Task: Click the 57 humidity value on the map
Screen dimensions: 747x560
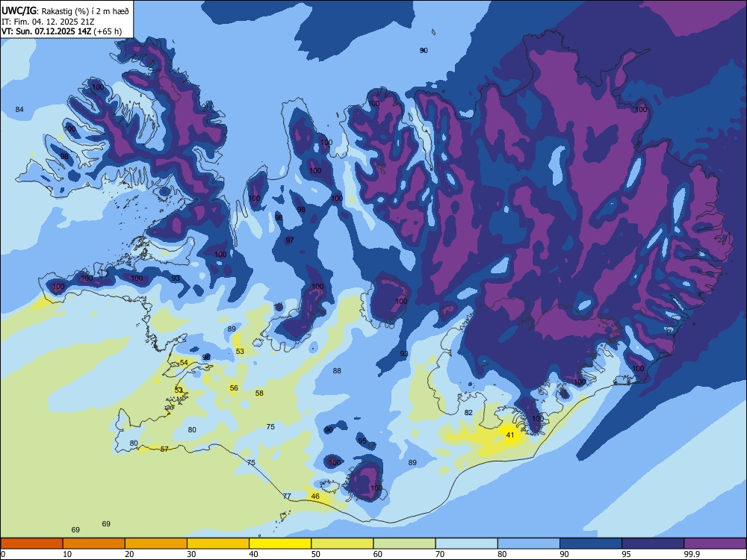Action: [x=164, y=449]
